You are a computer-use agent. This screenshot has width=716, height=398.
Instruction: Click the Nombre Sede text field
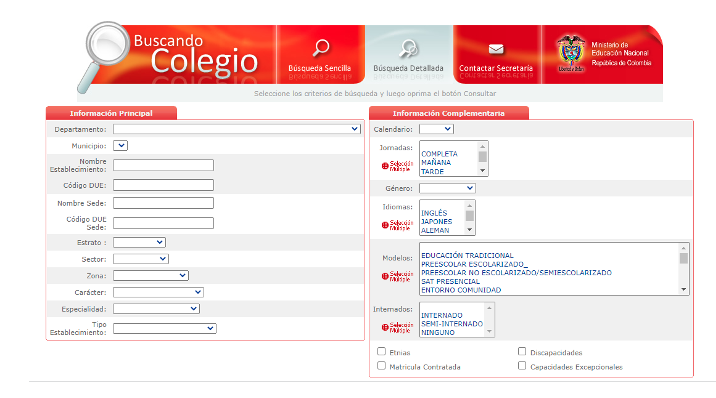(163, 203)
